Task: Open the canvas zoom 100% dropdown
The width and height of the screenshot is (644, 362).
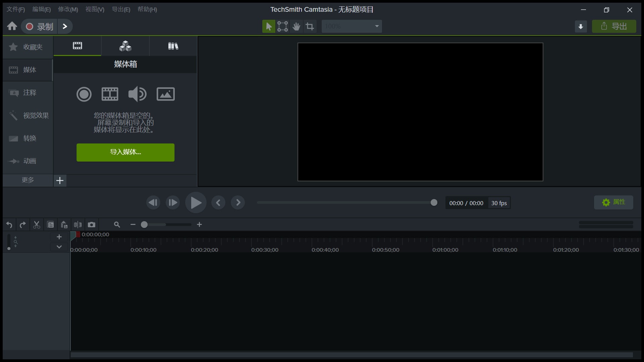Action: click(x=352, y=26)
